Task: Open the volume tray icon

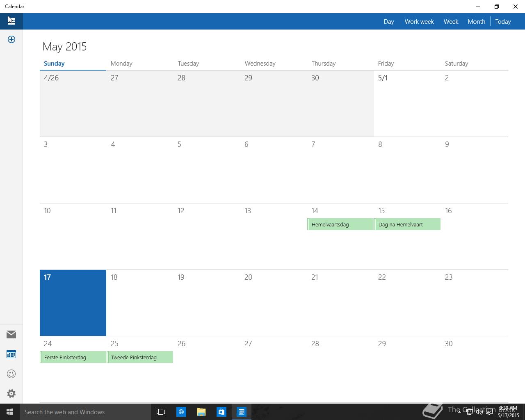Action: coord(479,412)
